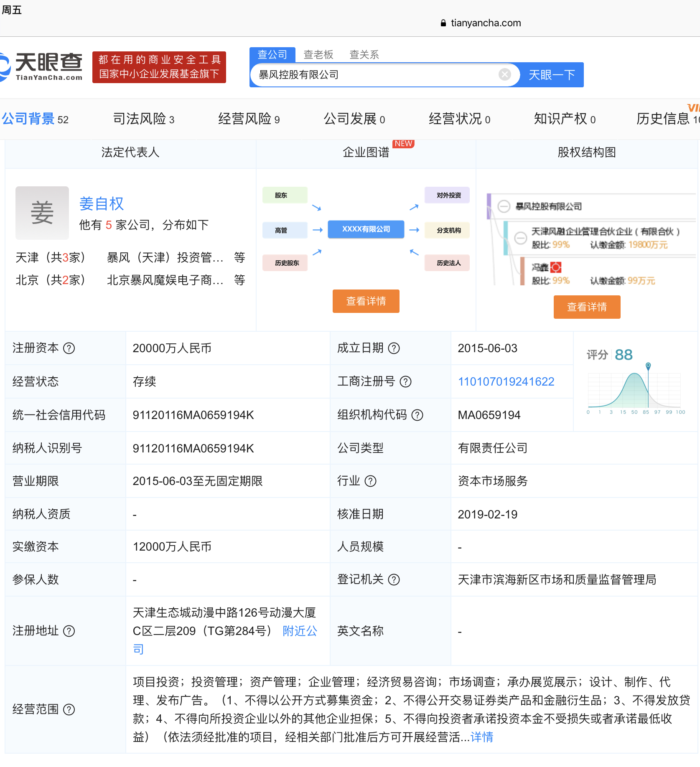
Task: Click the 高管 node in the enterprise graph
Action: (x=285, y=230)
